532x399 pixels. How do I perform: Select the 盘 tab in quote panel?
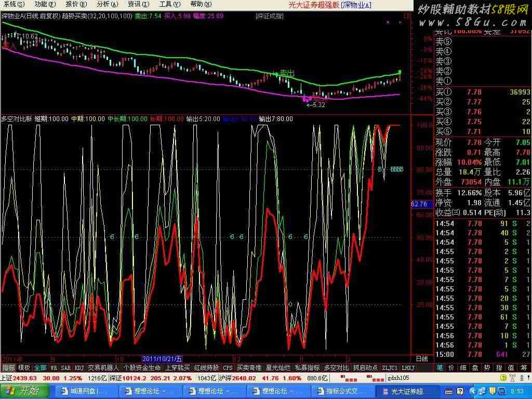click(475, 367)
